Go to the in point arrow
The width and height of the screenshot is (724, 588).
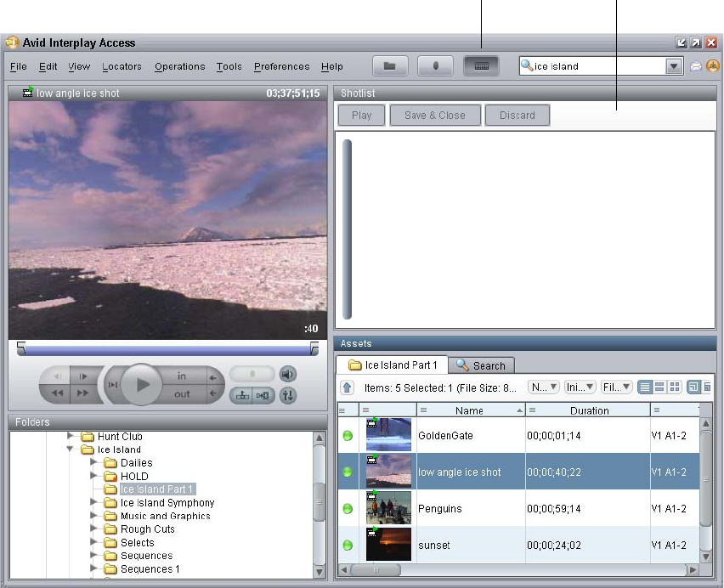pyautogui.click(x=213, y=377)
